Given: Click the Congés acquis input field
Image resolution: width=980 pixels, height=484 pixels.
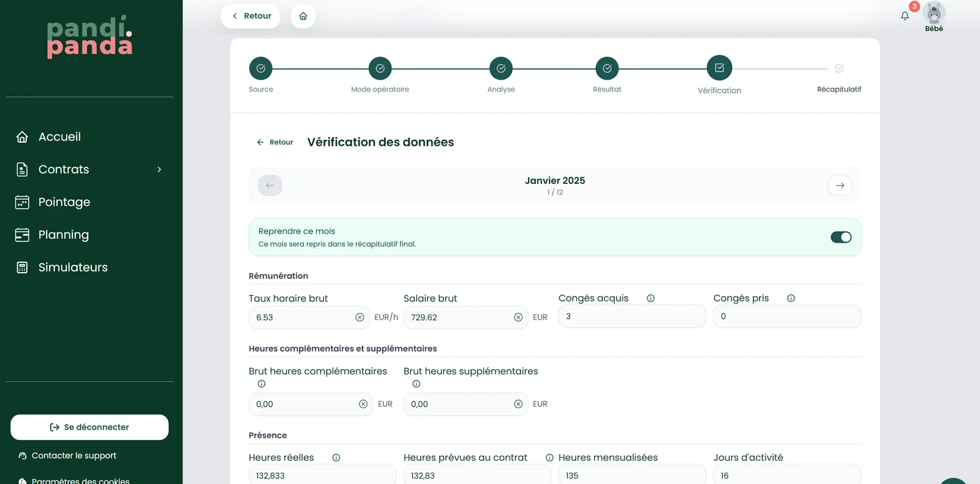Looking at the screenshot, I should pos(632,317).
